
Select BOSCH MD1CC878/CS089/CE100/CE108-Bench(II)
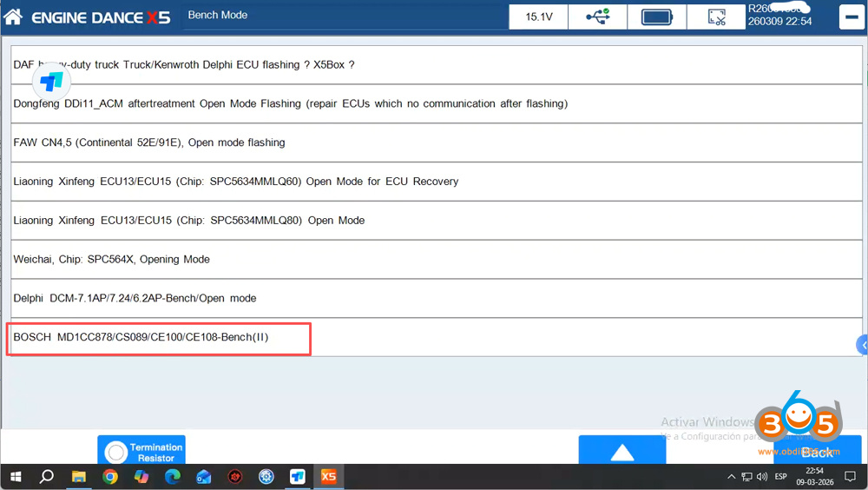coord(159,337)
